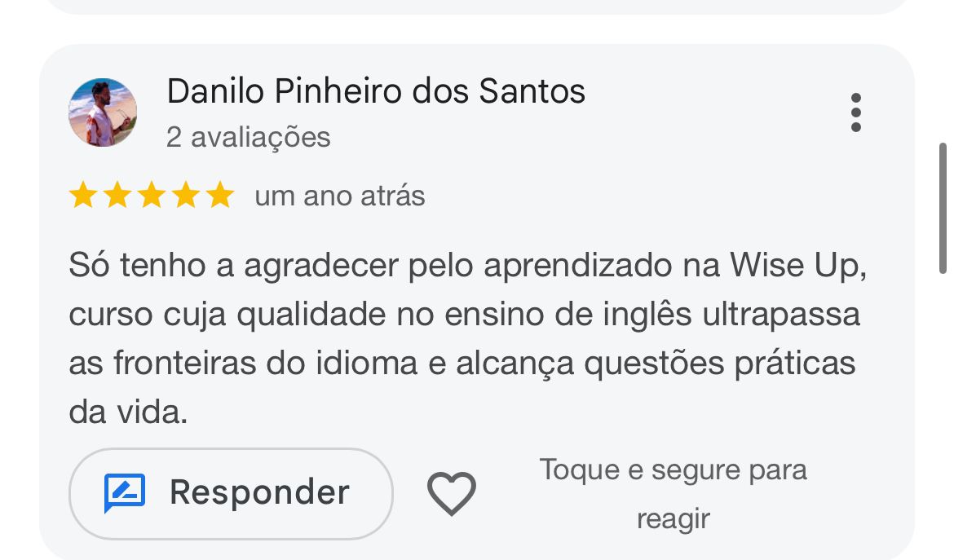
Task: Open the three-dot options menu for the review
Action: pos(855,112)
